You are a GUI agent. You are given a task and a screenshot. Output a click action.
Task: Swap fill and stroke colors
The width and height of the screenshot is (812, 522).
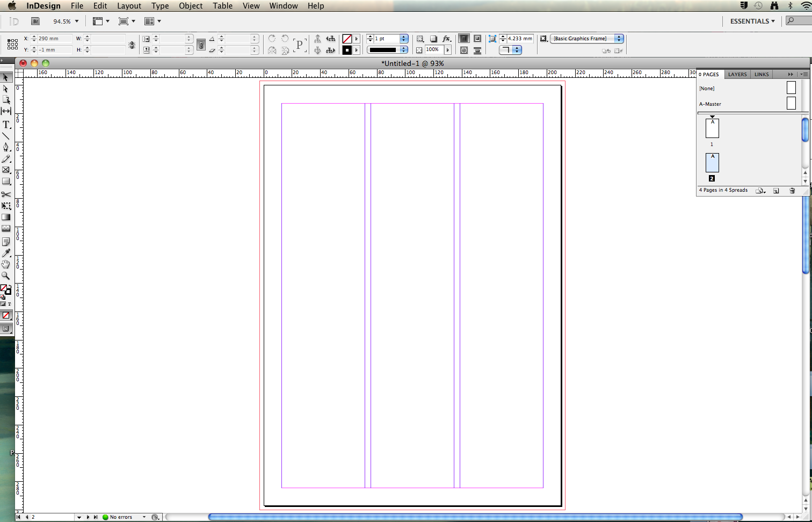(x=11, y=286)
